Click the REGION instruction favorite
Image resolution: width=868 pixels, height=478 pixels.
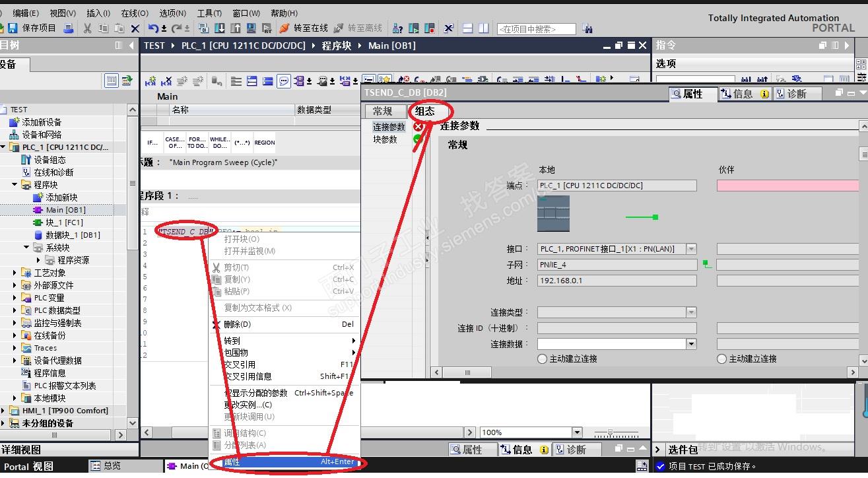[265, 143]
